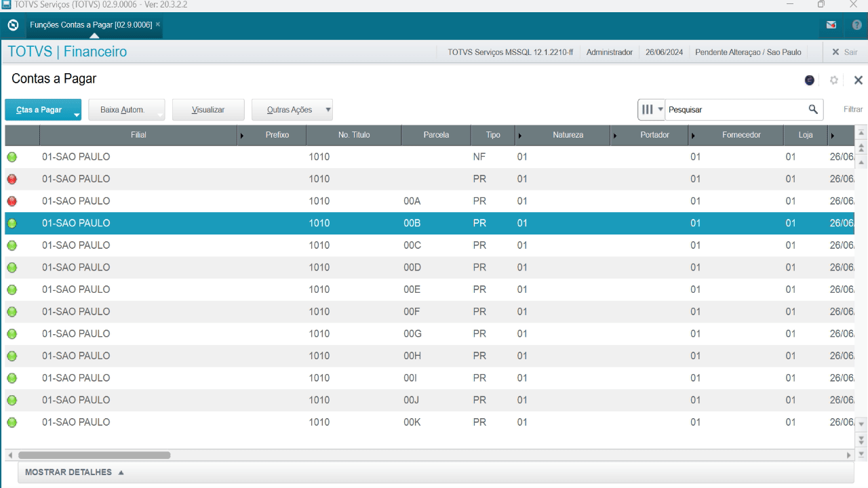Image resolution: width=868 pixels, height=488 pixels.
Task: Click the horizontal scrollbar thumb
Action: click(94, 455)
